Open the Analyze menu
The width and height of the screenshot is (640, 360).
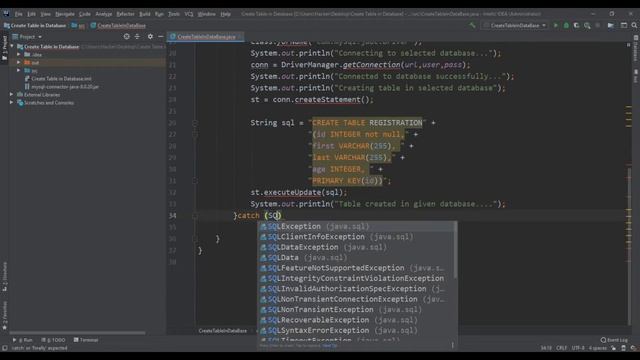pyautogui.click(x=104, y=14)
